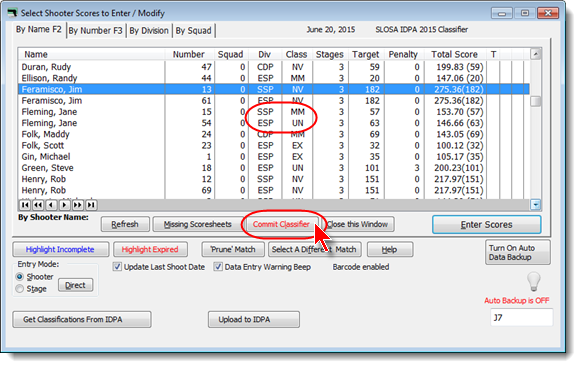Select Stage entry mode radio button
Viewport: 581px width, 368px height.
pos(20,289)
